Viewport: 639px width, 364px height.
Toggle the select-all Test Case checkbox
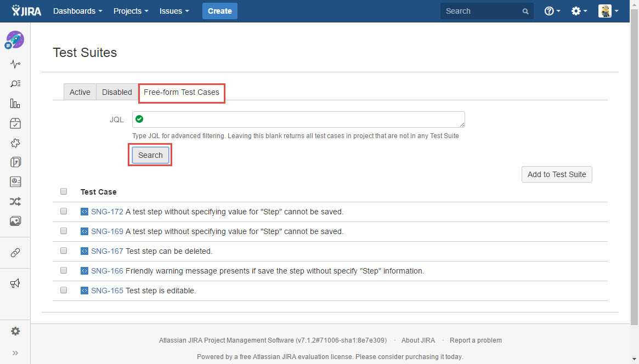tap(64, 191)
